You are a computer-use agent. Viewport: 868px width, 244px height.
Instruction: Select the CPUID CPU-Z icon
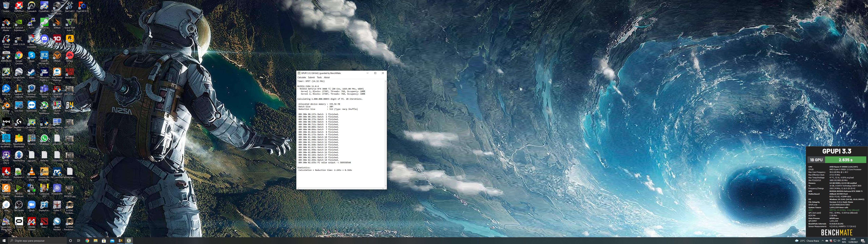pyautogui.click(x=6, y=157)
